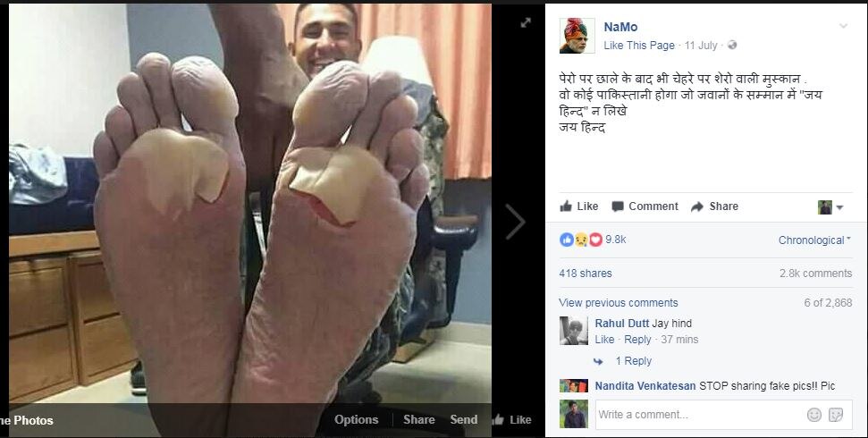This screenshot has width=868, height=438.
Task: Share the post via arrow Share button
Action: 714,206
